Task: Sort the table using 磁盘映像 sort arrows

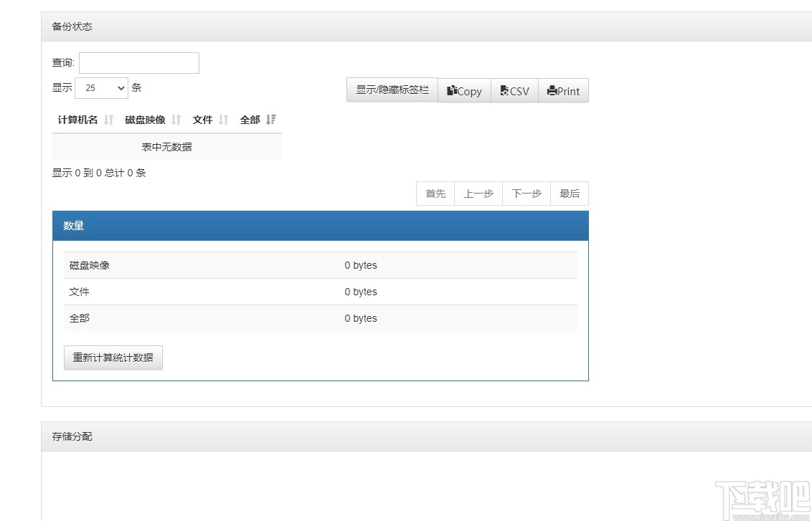Action: pos(176,120)
